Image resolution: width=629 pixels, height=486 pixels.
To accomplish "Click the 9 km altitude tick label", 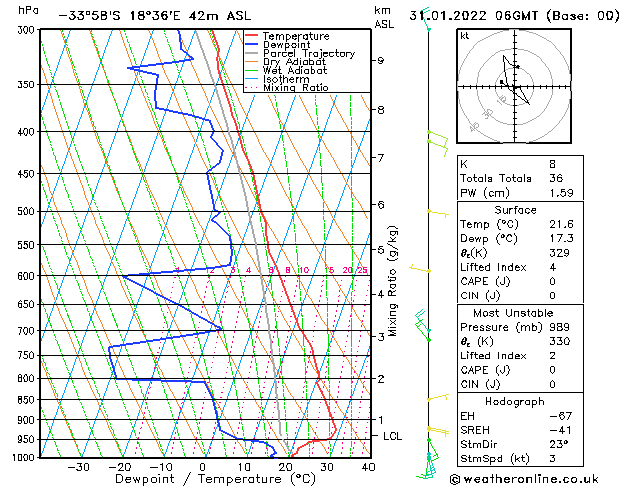I will click(380, 61).
